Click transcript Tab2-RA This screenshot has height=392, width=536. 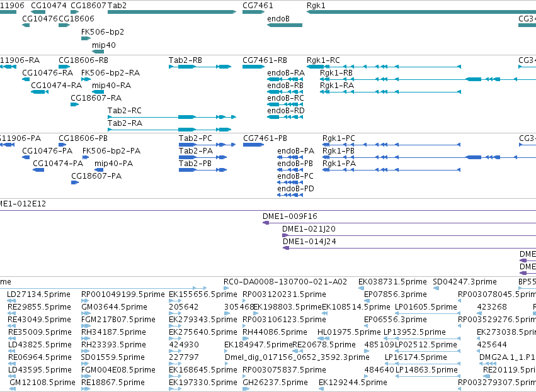(169, 130)
